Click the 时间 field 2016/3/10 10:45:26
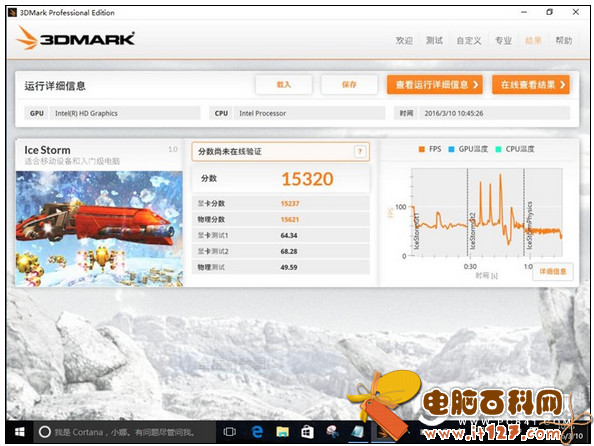Image resolution: width=594 pixels, height=446 pixels. click(x=494, y=113)
